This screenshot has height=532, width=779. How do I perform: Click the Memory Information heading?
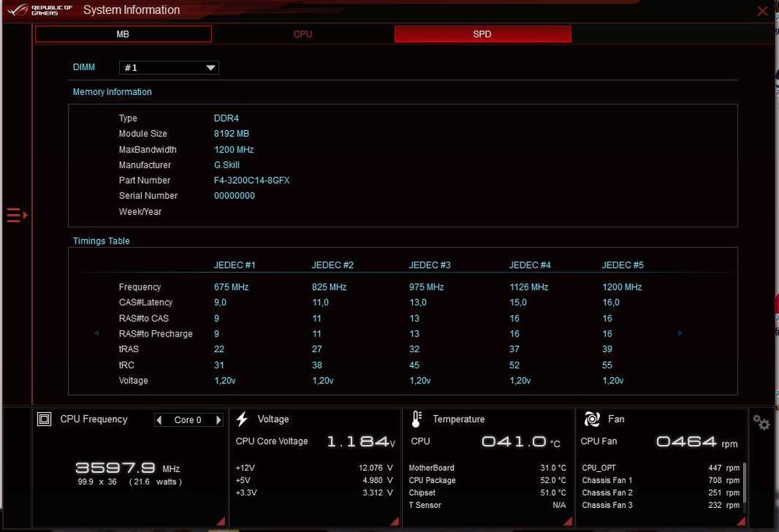(x=112, y=92)
